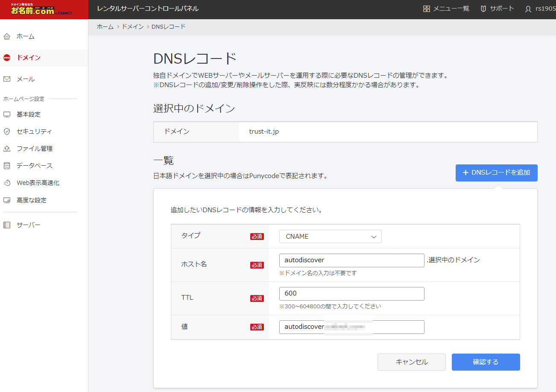This screenshot has height=392, width=556.
Task: Open サポート in the top bar
Action: [502, 9]
